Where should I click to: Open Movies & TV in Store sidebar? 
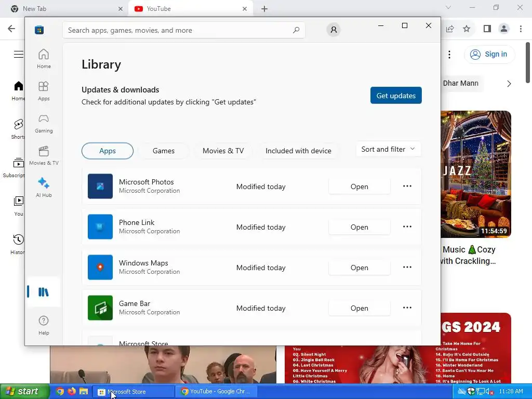tap(44, 155)
